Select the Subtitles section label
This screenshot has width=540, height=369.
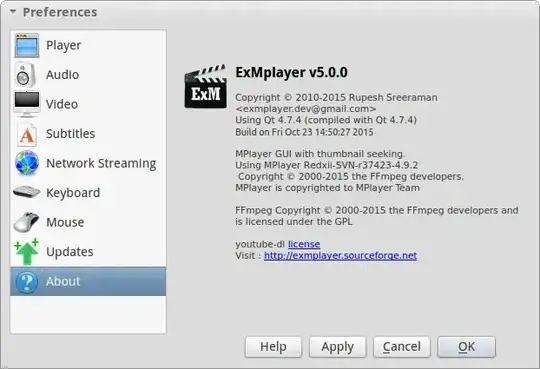click(71, 134)
